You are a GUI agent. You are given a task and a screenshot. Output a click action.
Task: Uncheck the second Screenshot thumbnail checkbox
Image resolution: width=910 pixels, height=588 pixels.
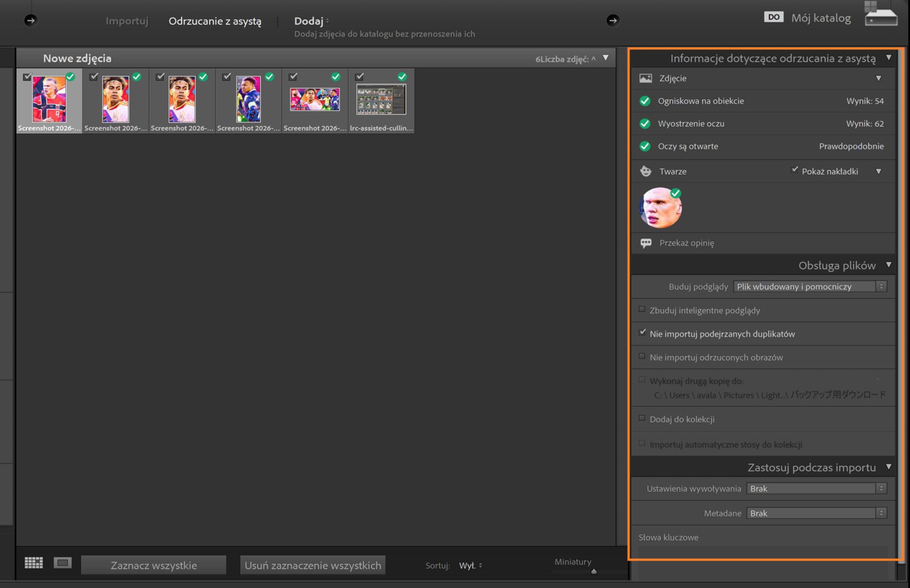click(94, 76)
